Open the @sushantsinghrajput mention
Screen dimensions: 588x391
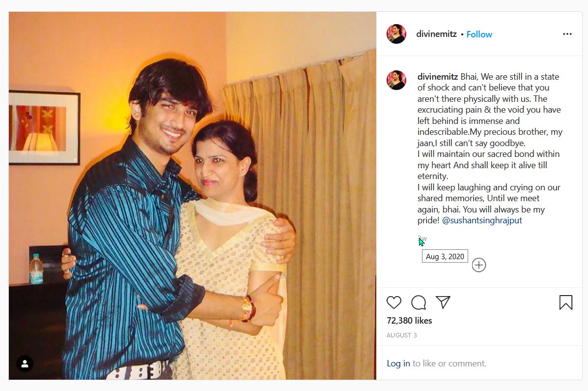pyautogui.click(x=482, y=220)
